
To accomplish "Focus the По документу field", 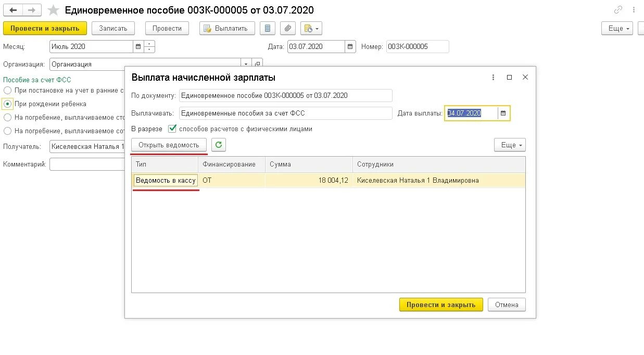I will (285, 95).
